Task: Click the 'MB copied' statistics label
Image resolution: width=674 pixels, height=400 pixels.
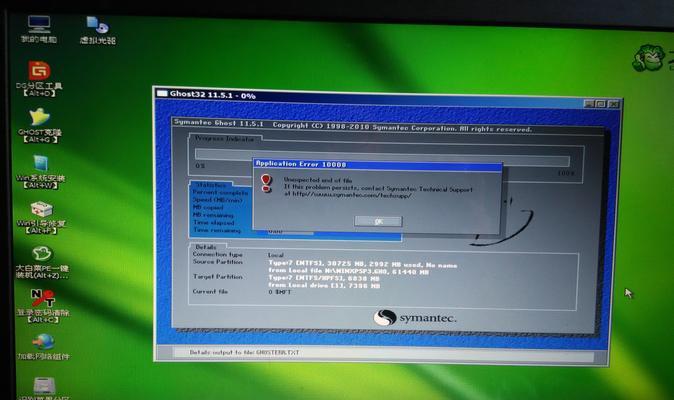Action: click(x=208, y=207)
